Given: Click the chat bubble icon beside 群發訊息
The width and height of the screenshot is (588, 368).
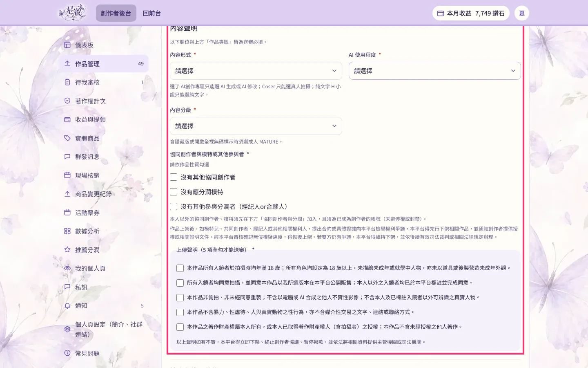Looking at the screenshot, I should tap(67, 157).
